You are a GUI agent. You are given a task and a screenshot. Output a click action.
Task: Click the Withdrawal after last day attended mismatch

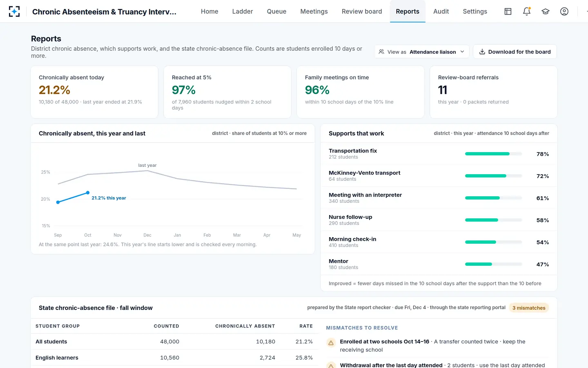[x=437, y=365]
